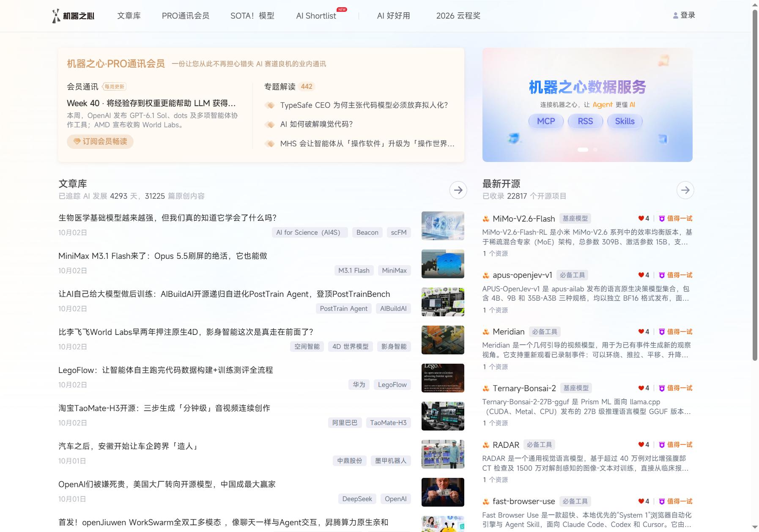Click the 机器之心 logo in header
The height and width of the screenshot is (532, 759).
pyautogui.click(x=73, y=16)
